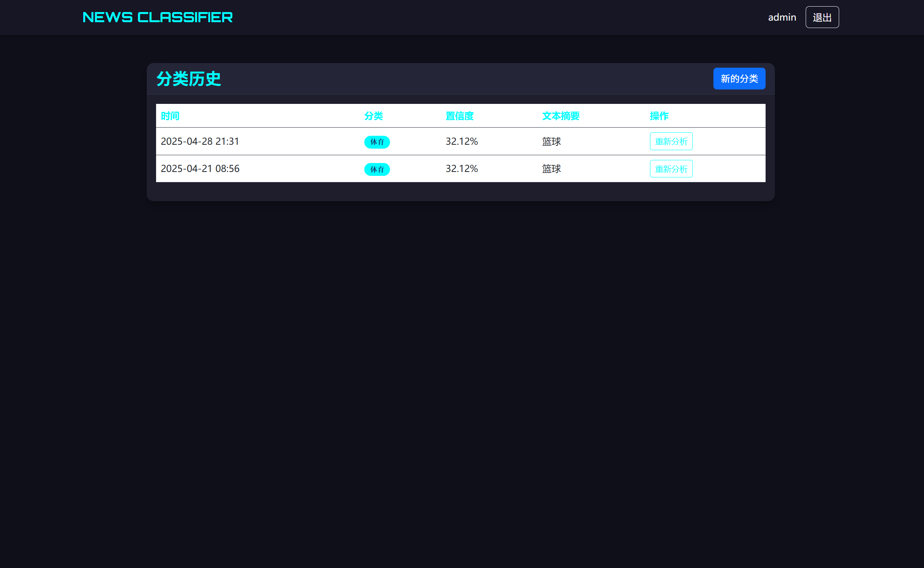
Task: Click the 置信度 column header
Action: (459, 116)
